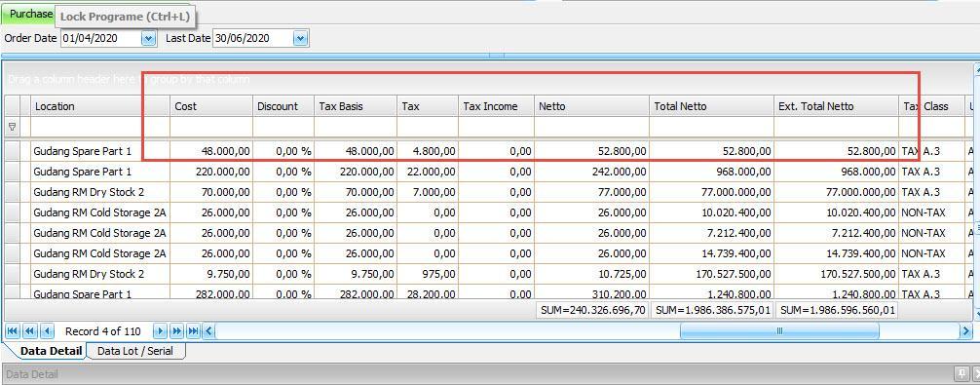The width and height of the screenshot is (980, 385).
Task: Click the Tax cell showing 975,00
Action: pos(428,274)
